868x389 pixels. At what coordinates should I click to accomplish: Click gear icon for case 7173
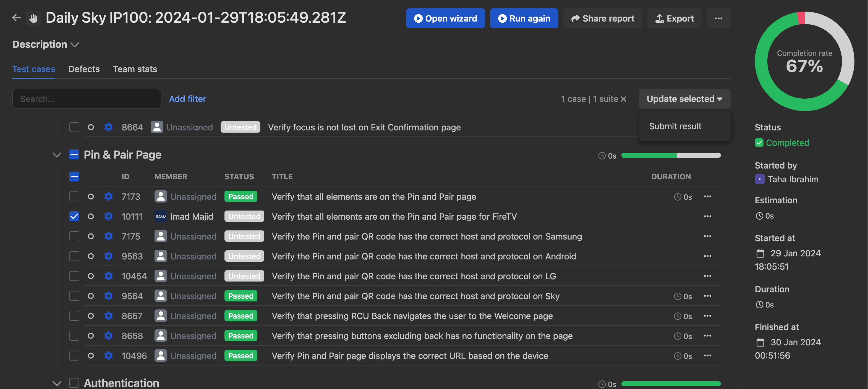click(x=108, y=196)
